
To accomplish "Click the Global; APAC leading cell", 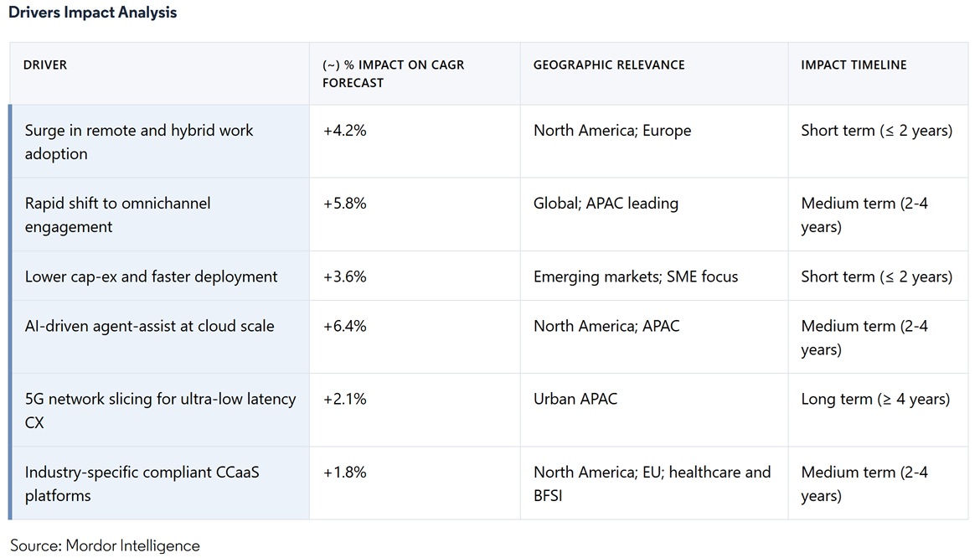I will 606,204.
